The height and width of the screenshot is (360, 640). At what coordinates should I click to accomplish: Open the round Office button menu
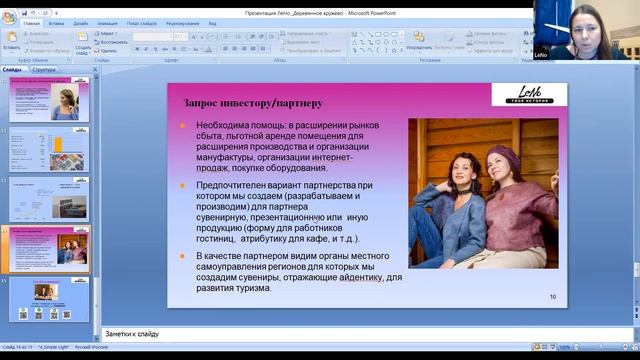pyautogui.click(x=9, y=18)
